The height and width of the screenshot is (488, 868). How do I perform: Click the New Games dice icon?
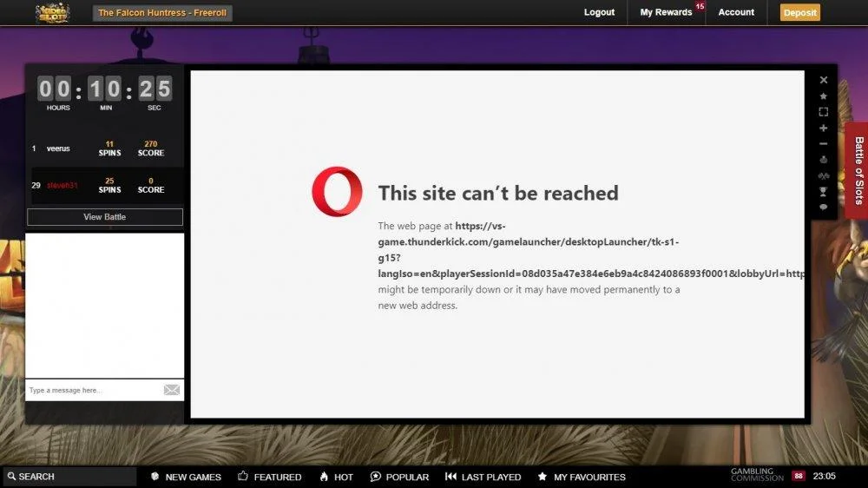point(155,477)
